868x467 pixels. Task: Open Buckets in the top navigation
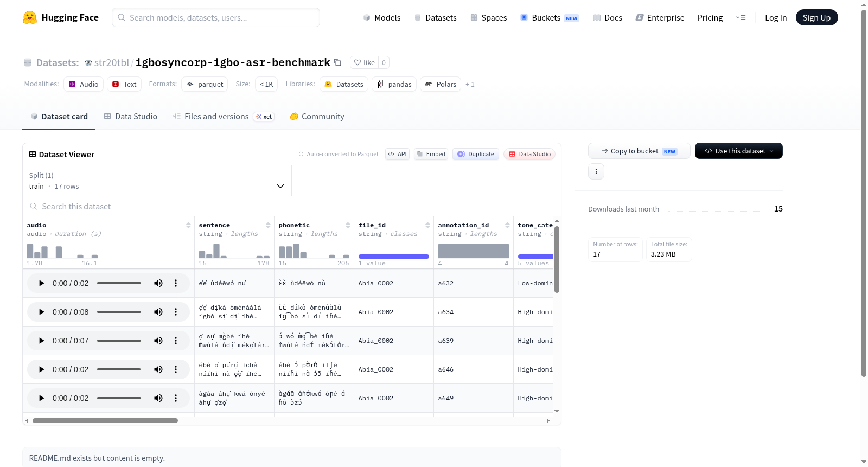pos(550,17)
